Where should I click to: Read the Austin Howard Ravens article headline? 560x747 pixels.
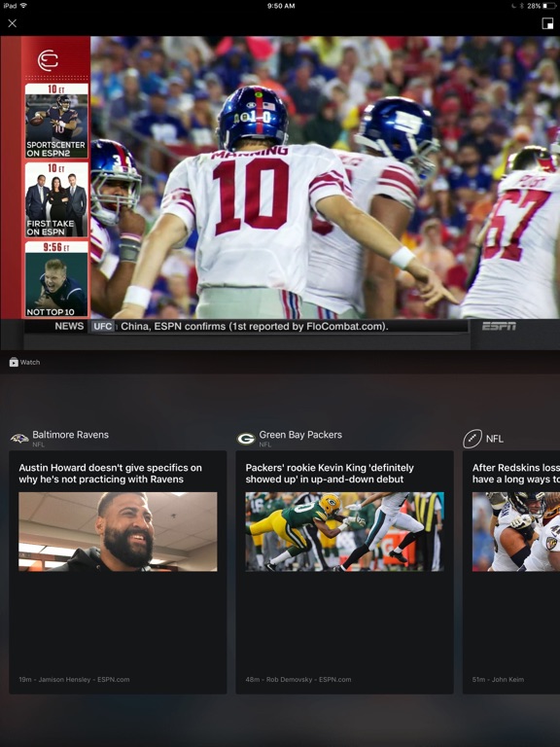coord(111,473)
